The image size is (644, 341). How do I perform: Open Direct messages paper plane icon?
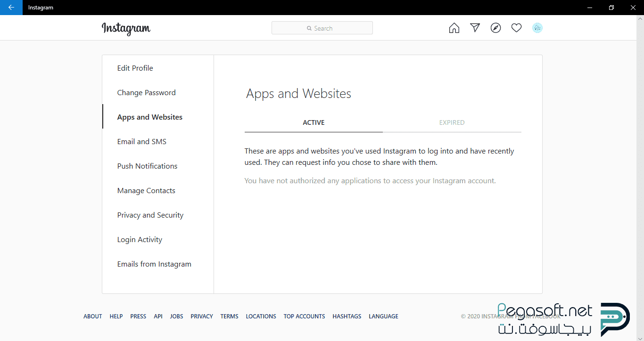pyautogui.click(x=475, y=28)
